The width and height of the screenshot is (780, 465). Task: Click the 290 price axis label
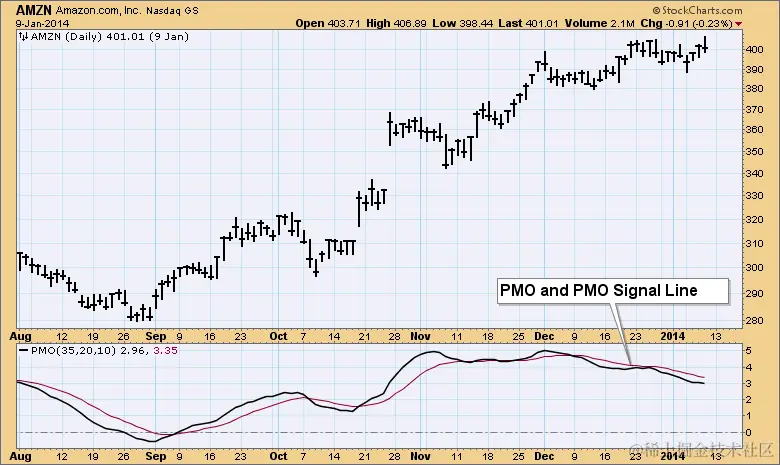(x=754, y=293)
